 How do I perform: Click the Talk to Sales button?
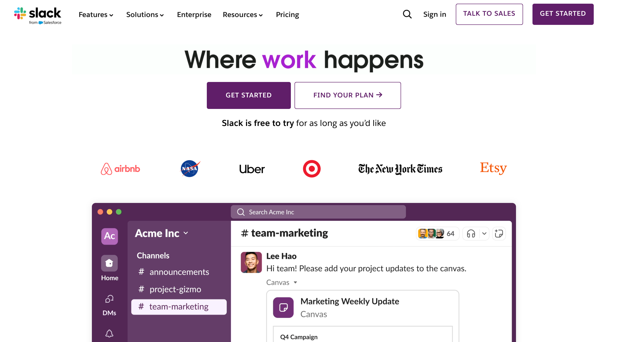[x=489, y=14]
